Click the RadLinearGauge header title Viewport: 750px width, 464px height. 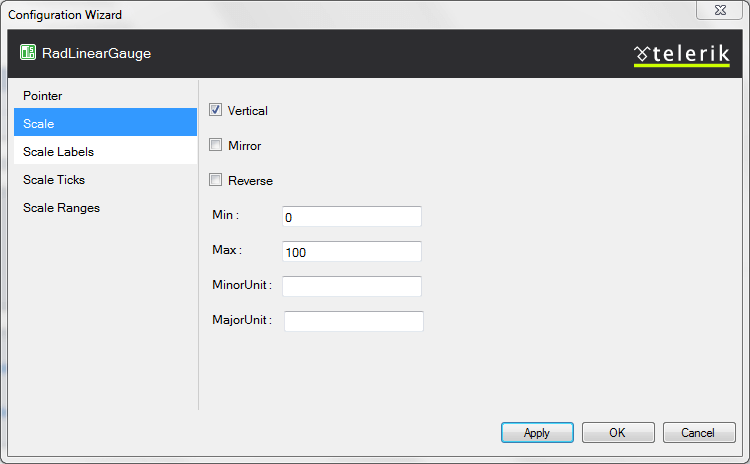coord(96,54)
